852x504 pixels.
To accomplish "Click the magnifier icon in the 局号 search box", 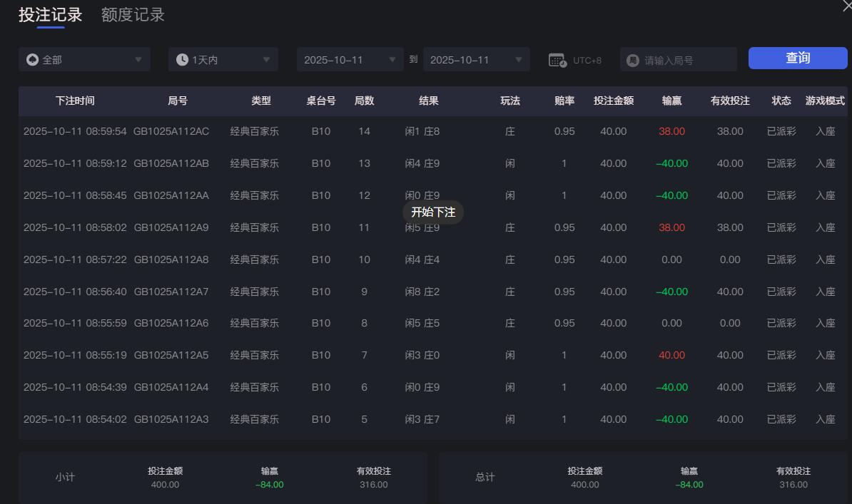I will (632, 59).
